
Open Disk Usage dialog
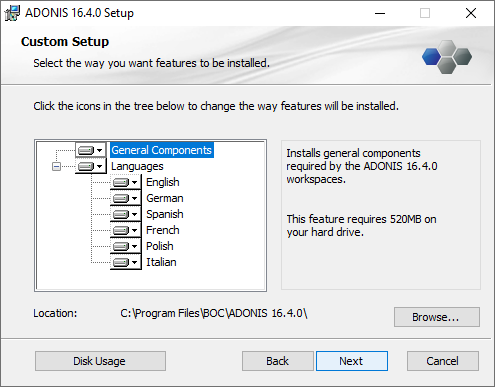click(x=100, y=361)
